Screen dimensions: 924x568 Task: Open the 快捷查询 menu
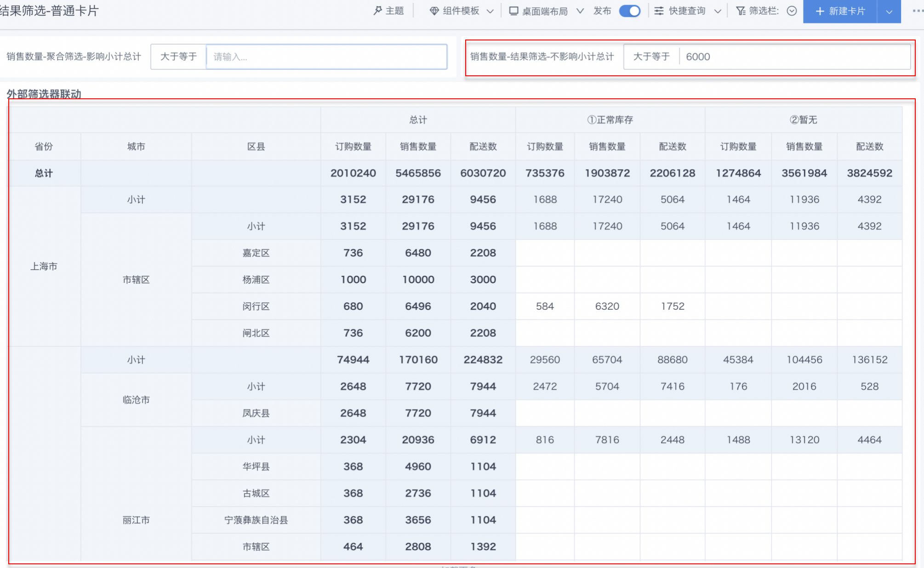[x=688, y=11]
